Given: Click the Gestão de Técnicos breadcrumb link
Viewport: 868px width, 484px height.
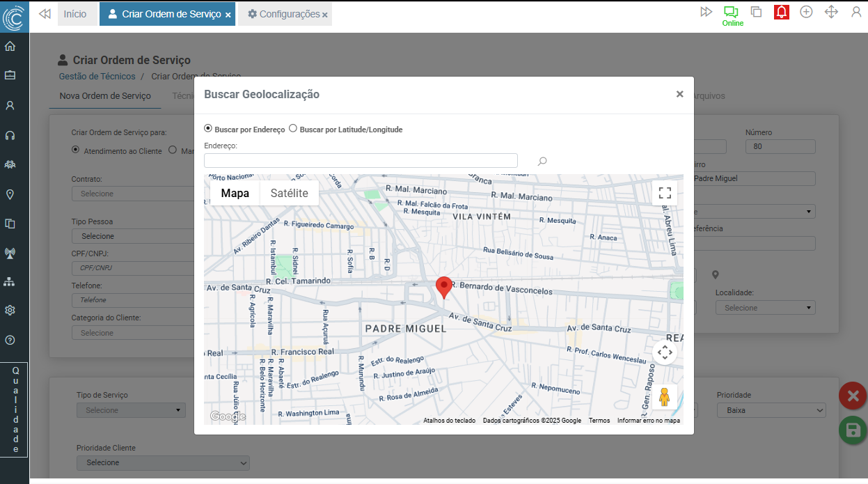Looking at the screenshot, I should pyautogui.click(x=97, y=76).
